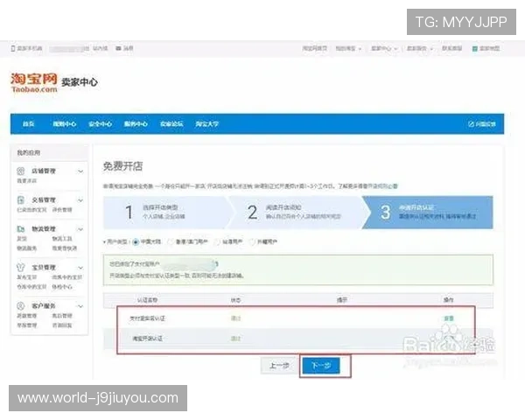Click the Taobao.com logo
The image size is (525, 420).
point(34,83)
